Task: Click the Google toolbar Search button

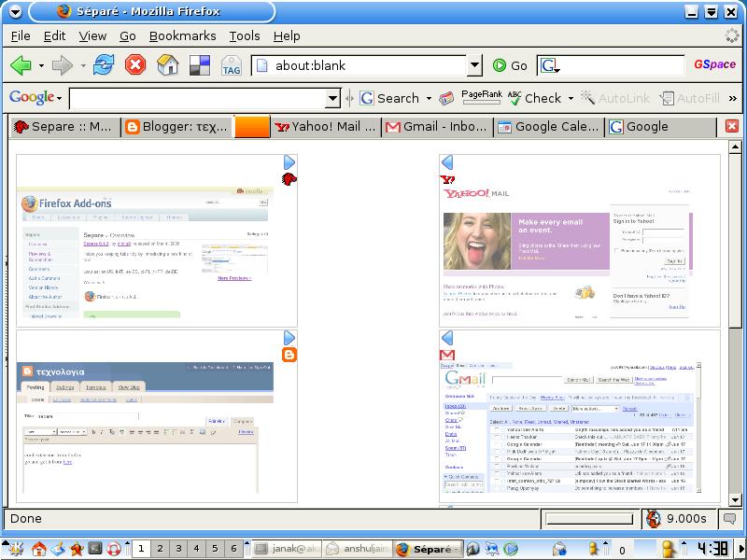Action: tap(389, 98)
